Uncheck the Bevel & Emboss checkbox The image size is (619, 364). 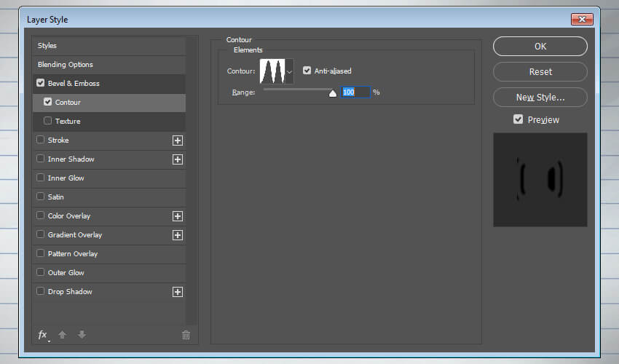coord(40,83)
